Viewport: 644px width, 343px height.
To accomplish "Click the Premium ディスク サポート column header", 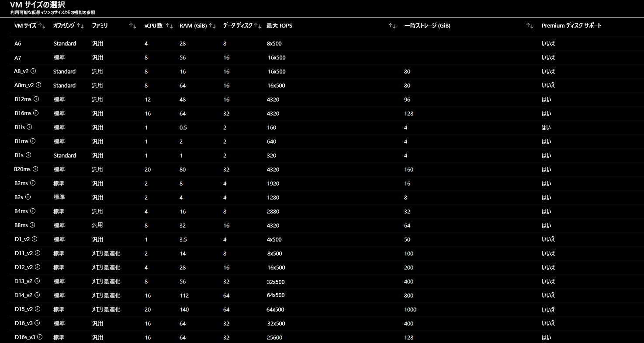I will 571,26.
